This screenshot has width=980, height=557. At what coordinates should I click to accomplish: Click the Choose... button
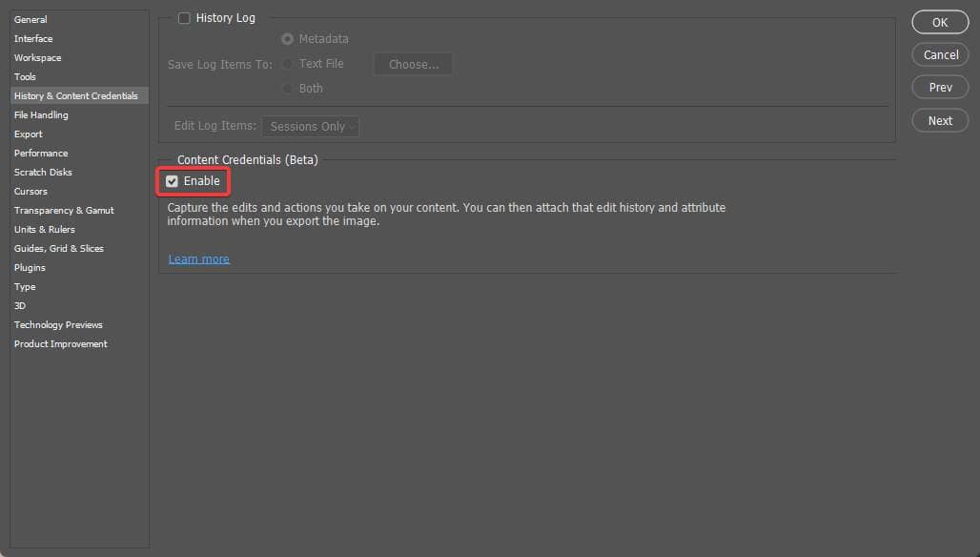(x=413, y=65)
